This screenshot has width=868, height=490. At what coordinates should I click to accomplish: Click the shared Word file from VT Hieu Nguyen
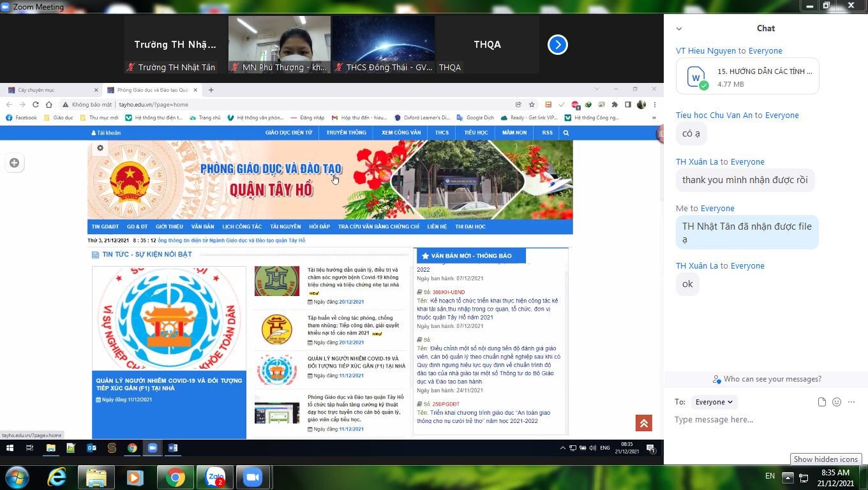point(747,76)
